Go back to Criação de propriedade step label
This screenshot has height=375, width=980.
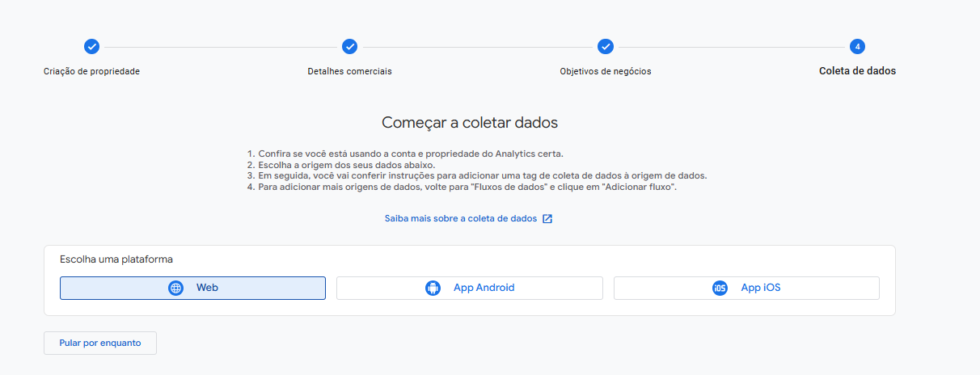coord(91,71)
